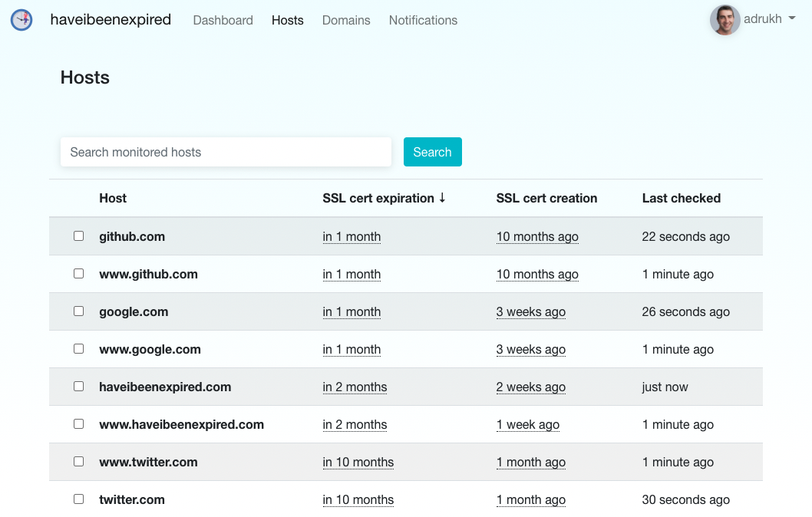Viewport: 812px width, 517px height.
Task: Sort by SSL cert expiration header
Action: click(378, 198)
